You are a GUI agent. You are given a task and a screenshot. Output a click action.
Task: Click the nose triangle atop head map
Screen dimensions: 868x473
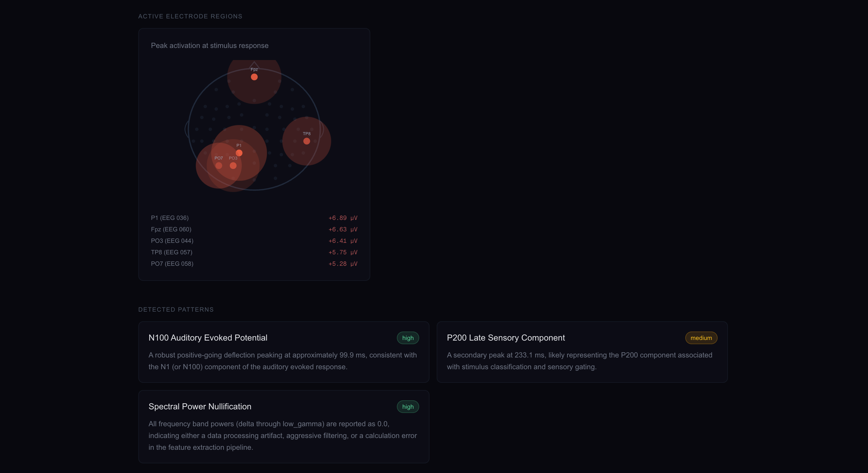(x=254, y=65)
